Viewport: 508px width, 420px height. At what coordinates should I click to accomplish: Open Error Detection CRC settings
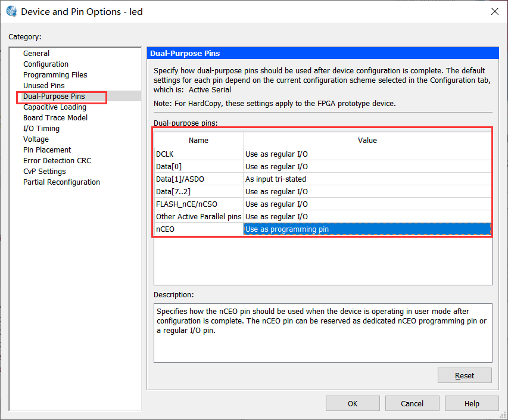coord(57,161)
